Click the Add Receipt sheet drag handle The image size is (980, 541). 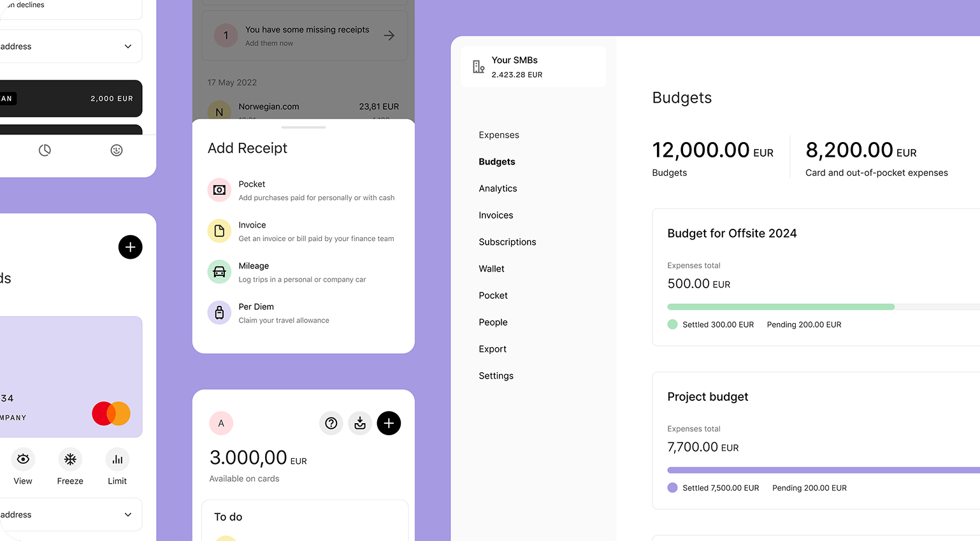(303, 127)
